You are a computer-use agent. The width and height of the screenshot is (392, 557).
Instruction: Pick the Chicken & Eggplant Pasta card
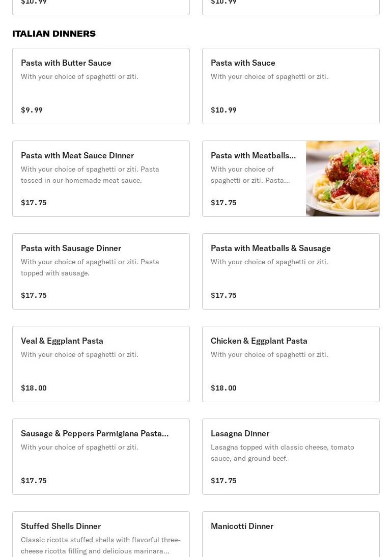pyautogui.click(x=291, y=364)
